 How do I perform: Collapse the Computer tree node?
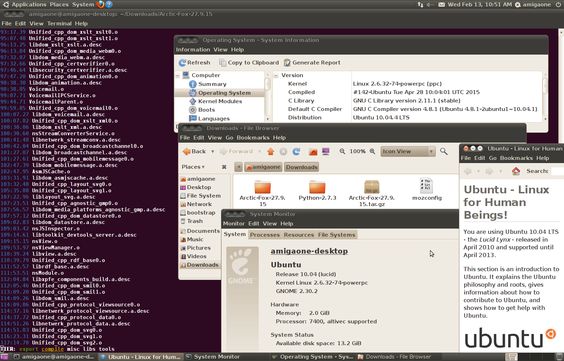coord(178,76)
